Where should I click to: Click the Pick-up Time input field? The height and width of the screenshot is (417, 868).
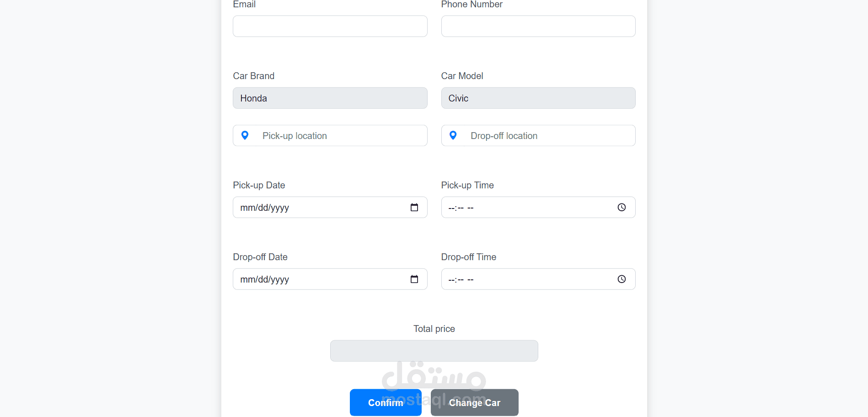pyautogui.click(x=538, y=208)
